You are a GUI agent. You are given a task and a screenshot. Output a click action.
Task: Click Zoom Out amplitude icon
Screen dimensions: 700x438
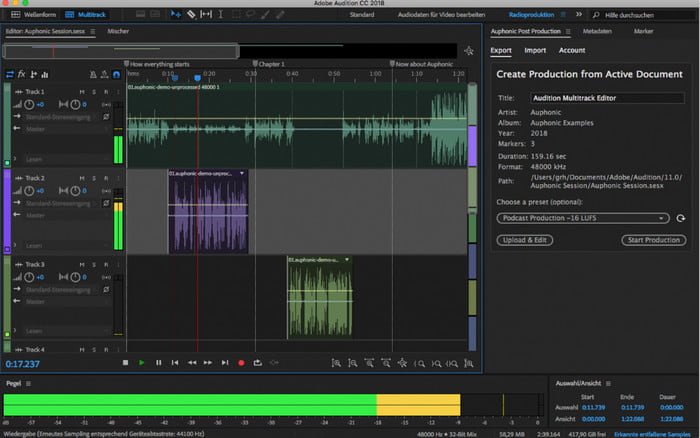point(353,363)
